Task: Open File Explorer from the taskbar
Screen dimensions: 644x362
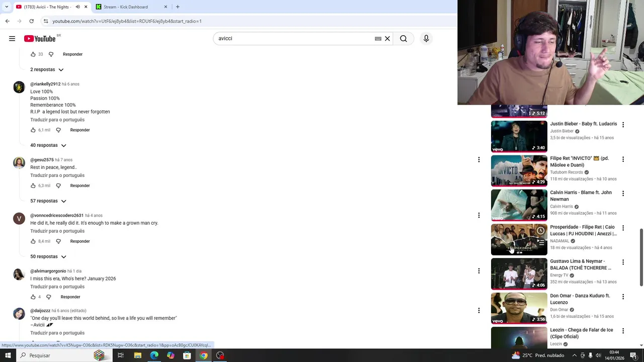Action: [x=137, y=355]
